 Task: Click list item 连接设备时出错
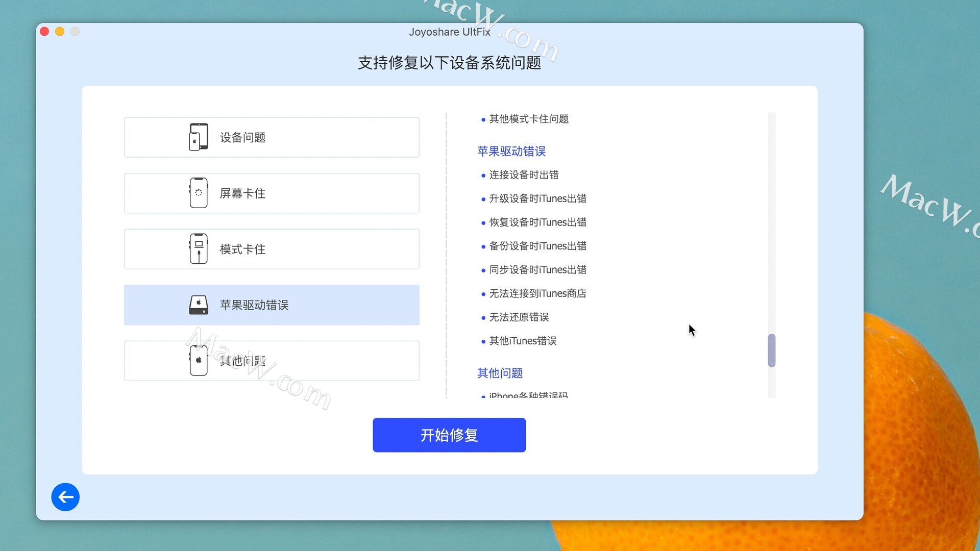pos(524,175)
